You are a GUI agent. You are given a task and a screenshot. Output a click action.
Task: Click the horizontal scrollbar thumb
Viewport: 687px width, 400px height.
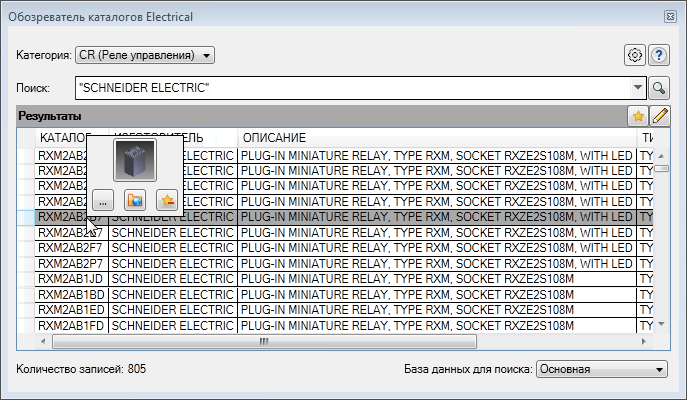coord(264,342)
